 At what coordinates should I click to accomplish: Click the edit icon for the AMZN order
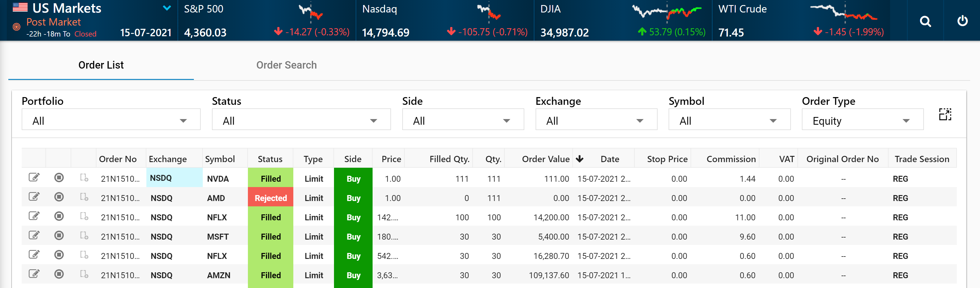(x=34, y=274)
